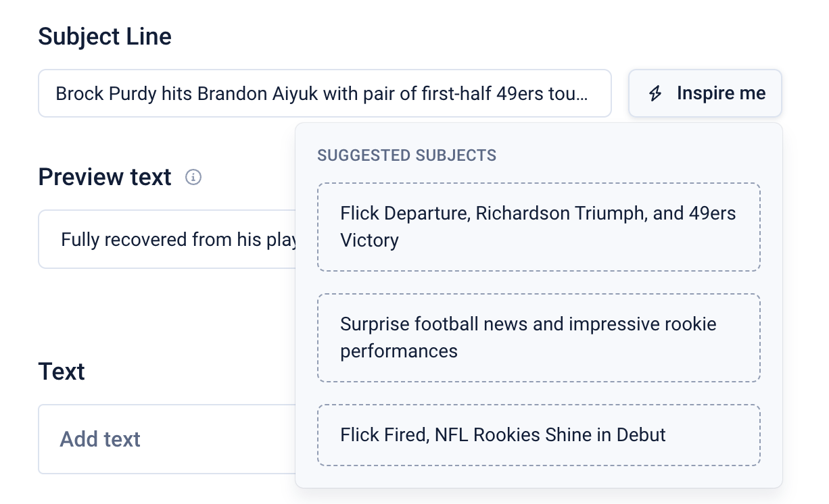Select the "Flick Departure, Richardson Triumph" suggested subject

pyautogui.click(x=538, y=227)
